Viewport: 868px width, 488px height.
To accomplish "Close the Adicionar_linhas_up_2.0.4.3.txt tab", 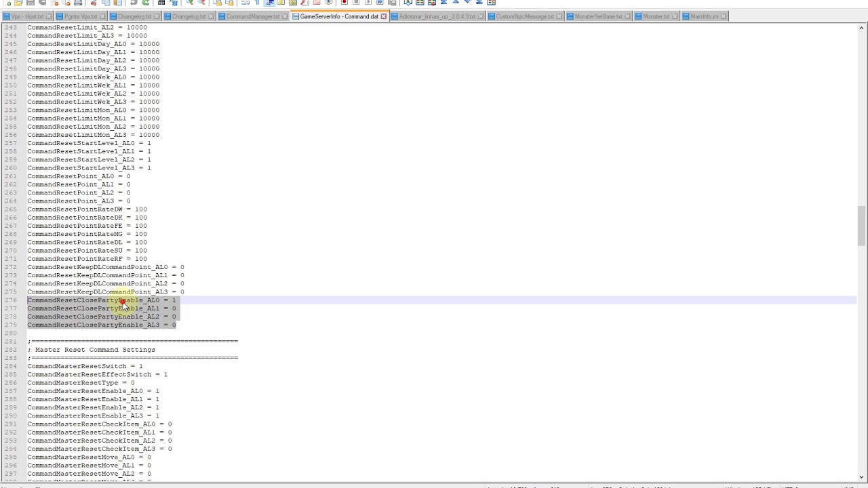I will (x=481, y=16).
